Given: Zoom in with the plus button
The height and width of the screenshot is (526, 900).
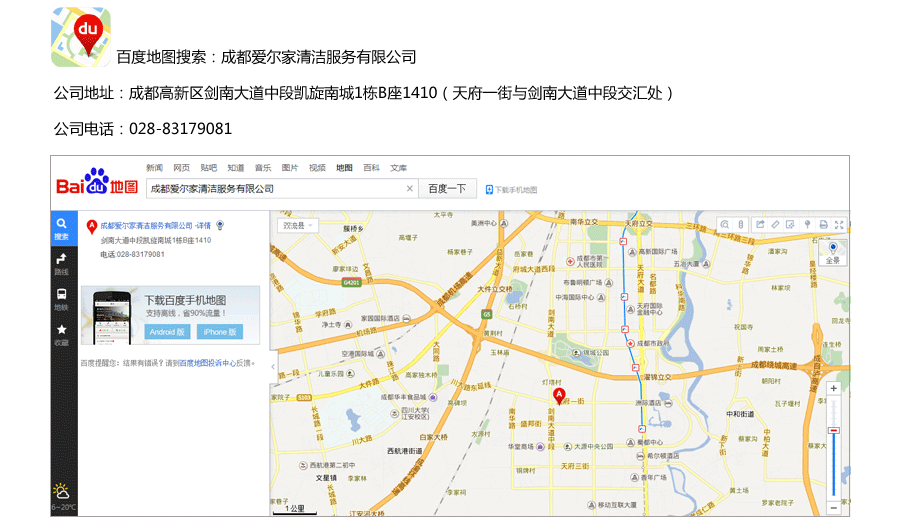Looking at the screenshot, I should [833, 388].
